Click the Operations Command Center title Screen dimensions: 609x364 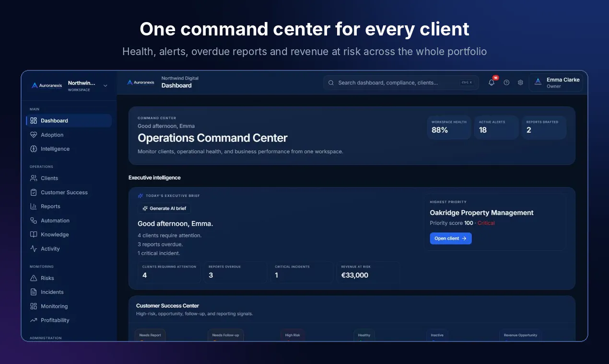point(212,138)
